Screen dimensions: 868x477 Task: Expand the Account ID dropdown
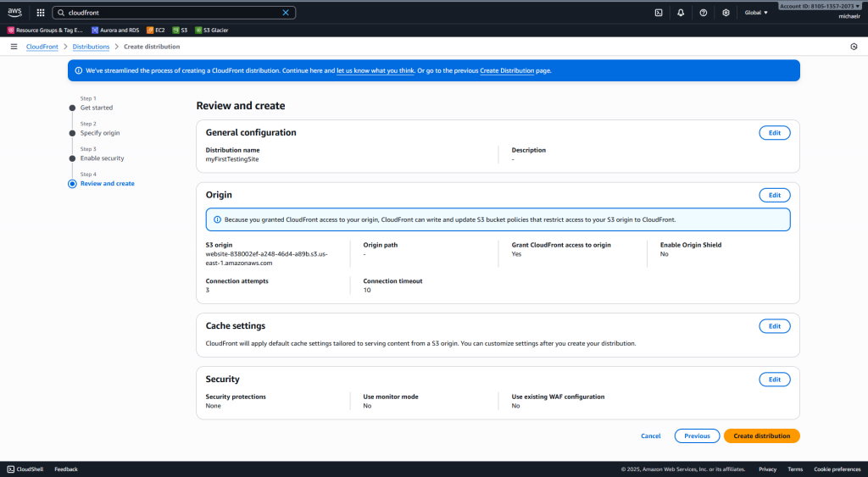(x=820, y=6)
